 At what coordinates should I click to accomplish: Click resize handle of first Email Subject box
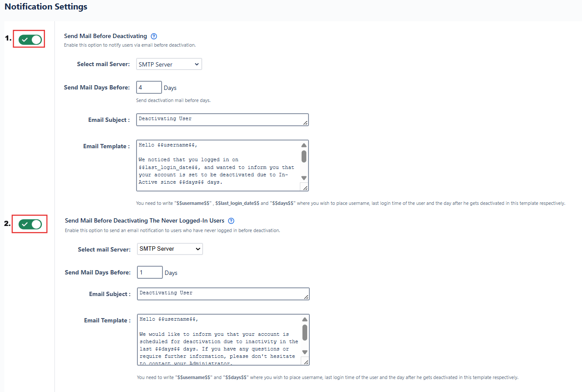pyautogui.click(x=305, y=123)
